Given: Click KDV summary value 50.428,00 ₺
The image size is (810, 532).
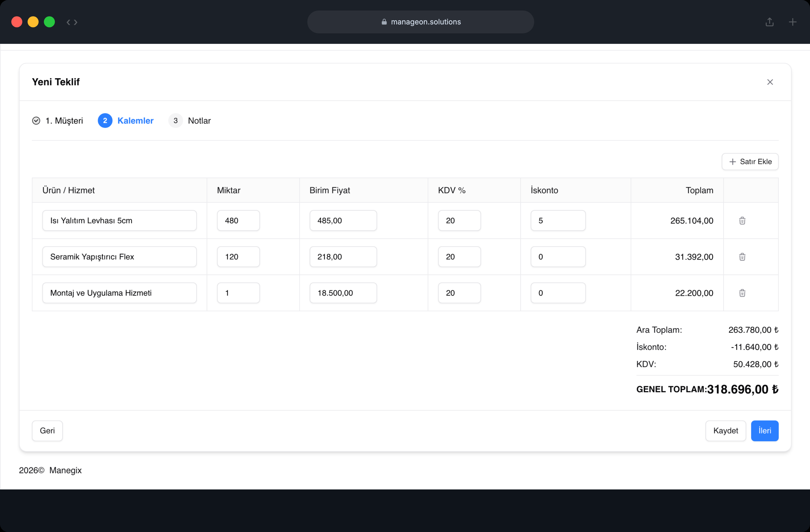Looking at the screenshot, I should 756,364.
